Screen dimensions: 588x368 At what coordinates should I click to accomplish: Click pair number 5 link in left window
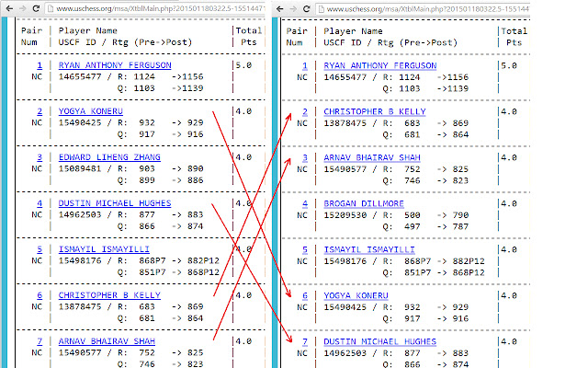click(40, 249)
